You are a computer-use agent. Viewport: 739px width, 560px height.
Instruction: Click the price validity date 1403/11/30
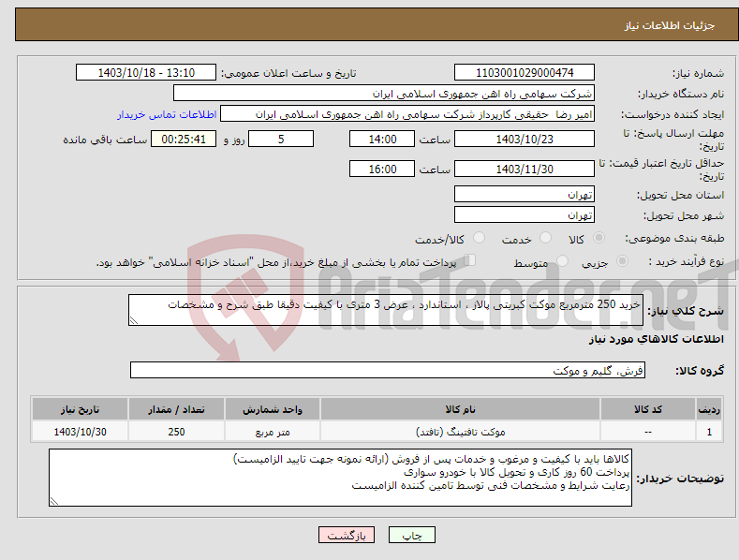tap(525, 169)
